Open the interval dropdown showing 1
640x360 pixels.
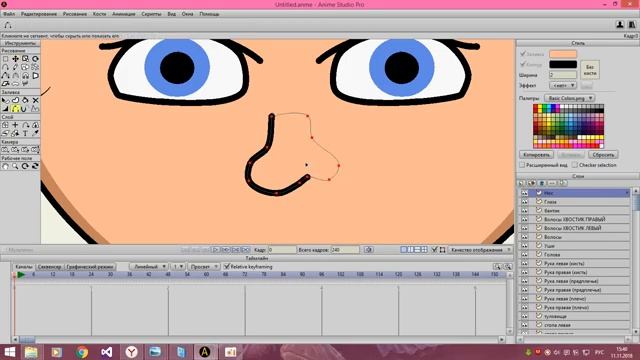coord(178,267)
